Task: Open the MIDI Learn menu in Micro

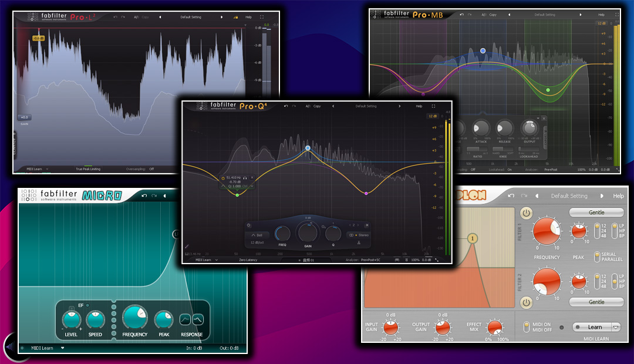Action: point(48,348)
